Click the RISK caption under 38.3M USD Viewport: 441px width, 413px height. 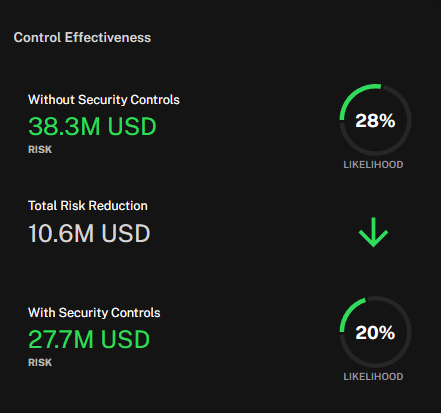(40, 149)
